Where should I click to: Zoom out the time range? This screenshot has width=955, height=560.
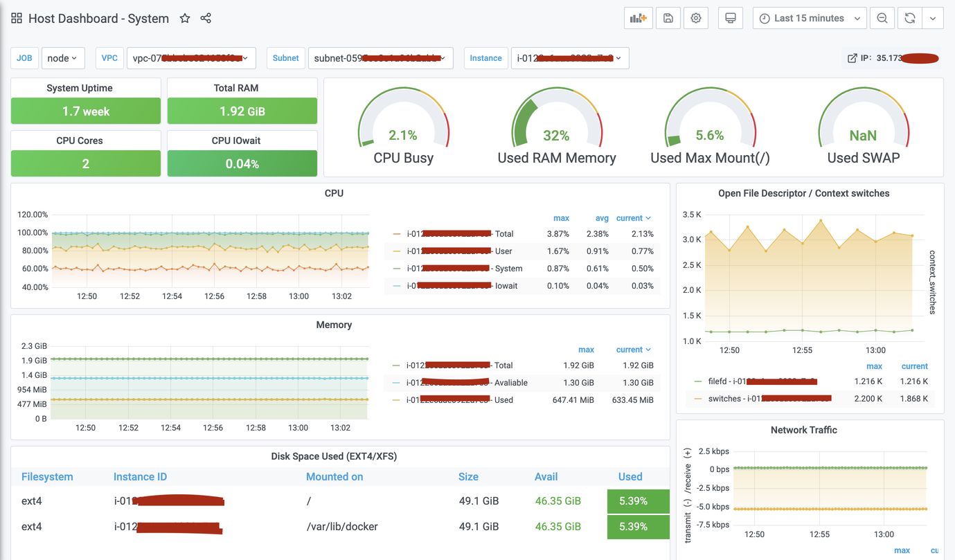(x=882, y=19)
